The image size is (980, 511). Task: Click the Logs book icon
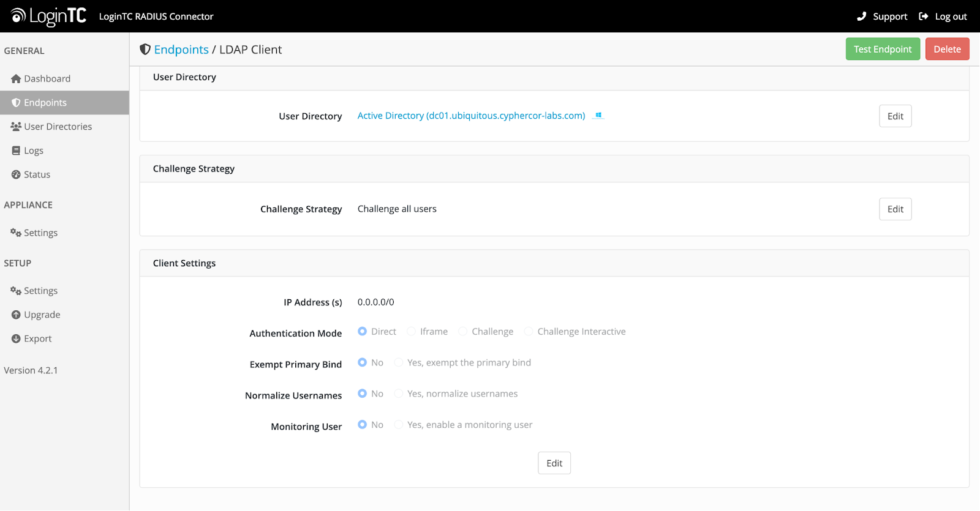16,151
